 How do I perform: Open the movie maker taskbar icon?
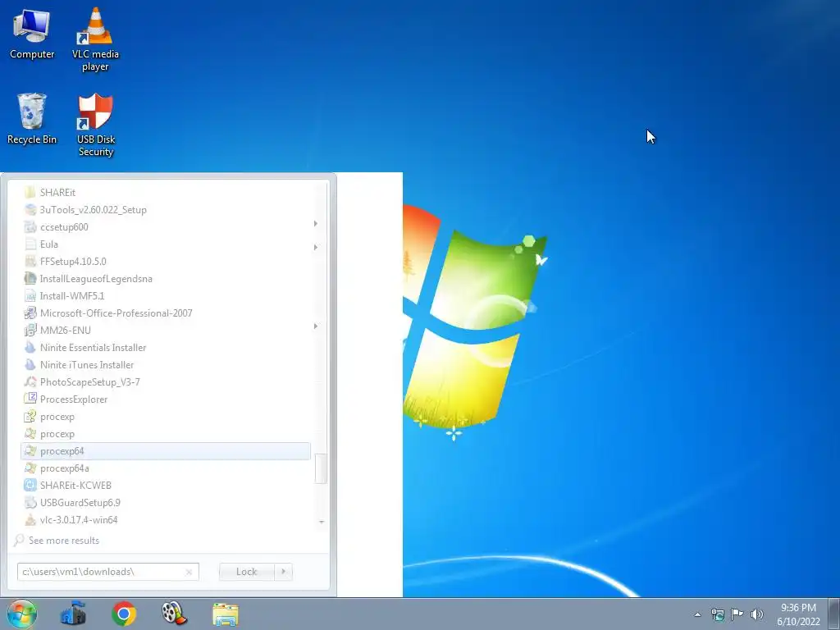[x=175, y=614]
